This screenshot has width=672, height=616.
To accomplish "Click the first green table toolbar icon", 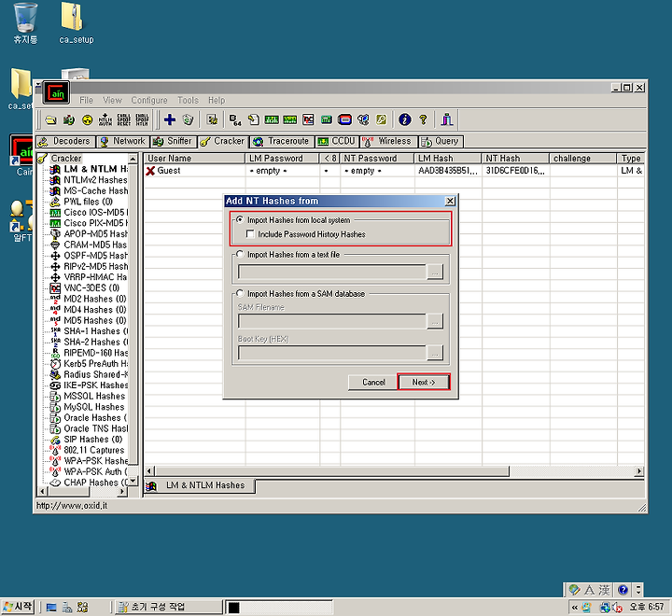I will click(x=272, y=119).
